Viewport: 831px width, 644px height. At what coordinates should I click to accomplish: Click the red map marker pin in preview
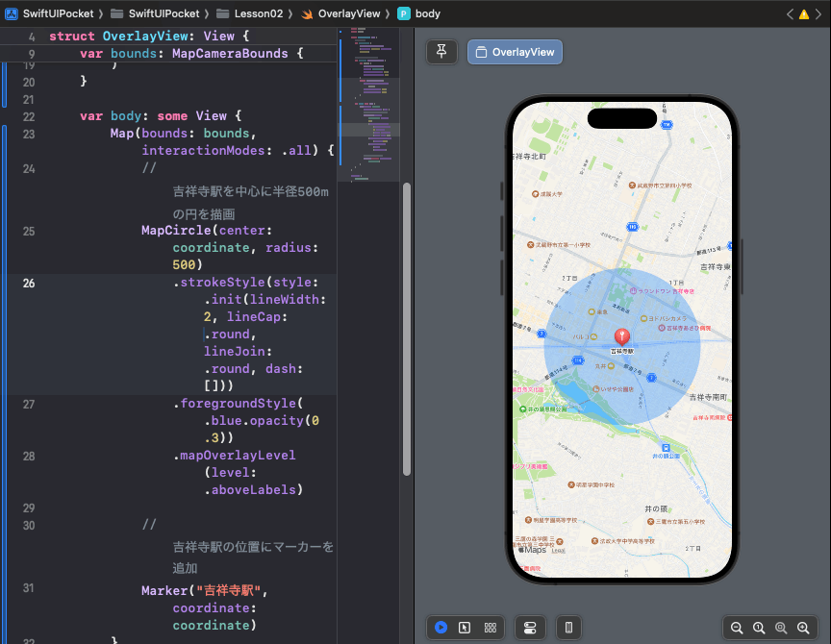point(621,335)
